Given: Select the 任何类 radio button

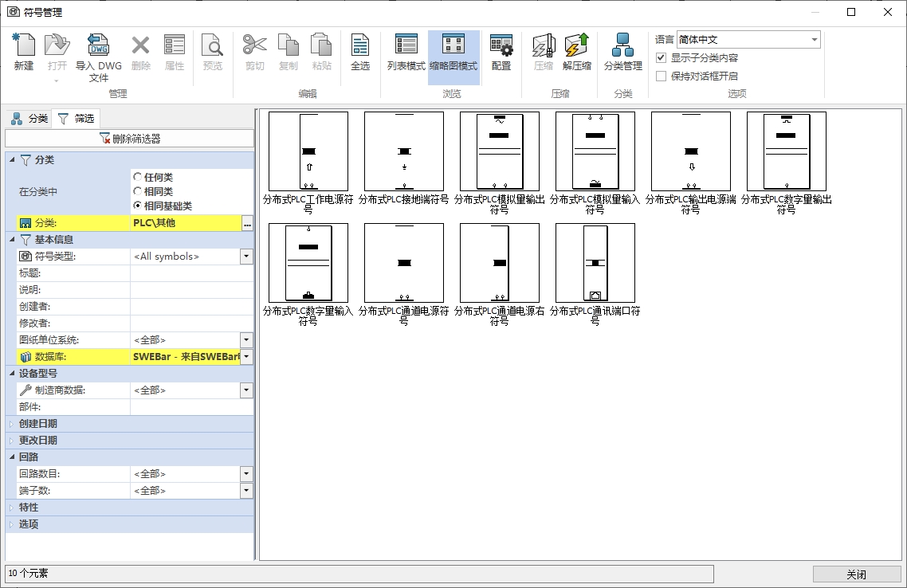Looking at the screenshot, I should [x=138, y=177].
